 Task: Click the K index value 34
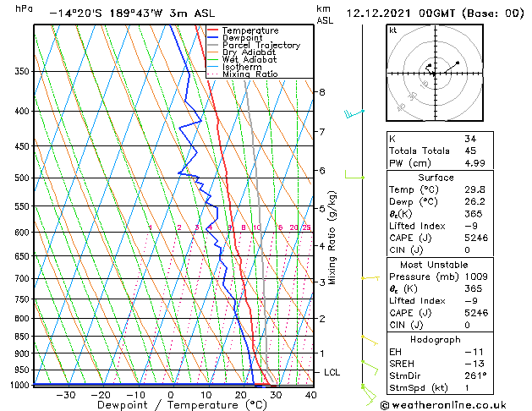click(x=470, y=139)
